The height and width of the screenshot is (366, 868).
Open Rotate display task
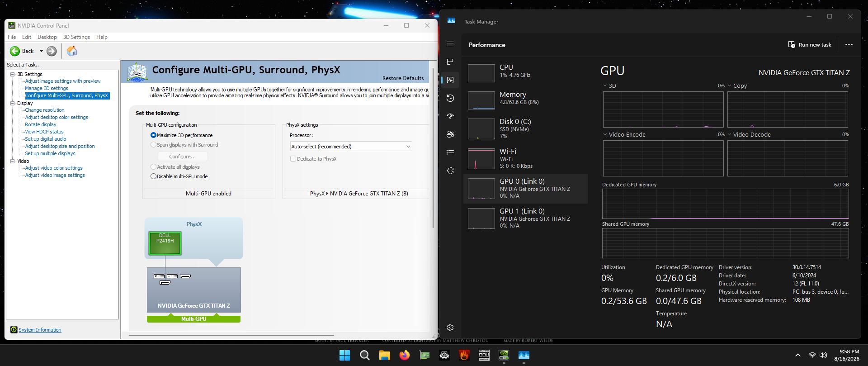click(41, 124)
